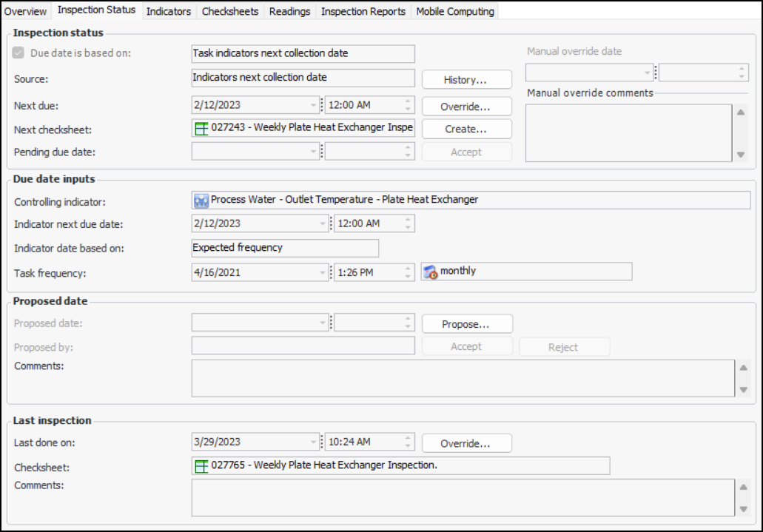Click the History... button

tap(466, 80)
